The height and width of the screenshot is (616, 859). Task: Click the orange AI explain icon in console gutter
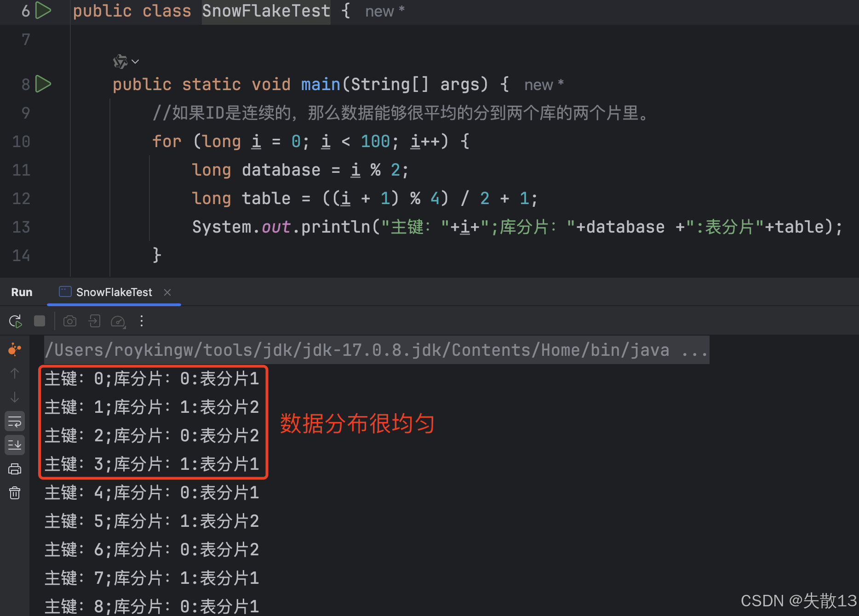coord(15,350)
